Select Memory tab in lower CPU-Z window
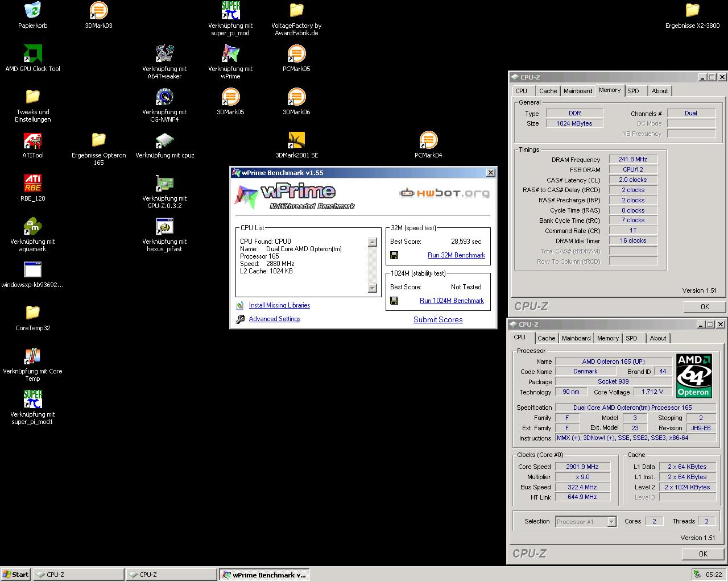 pyautogui.click(x=608, y=338)
